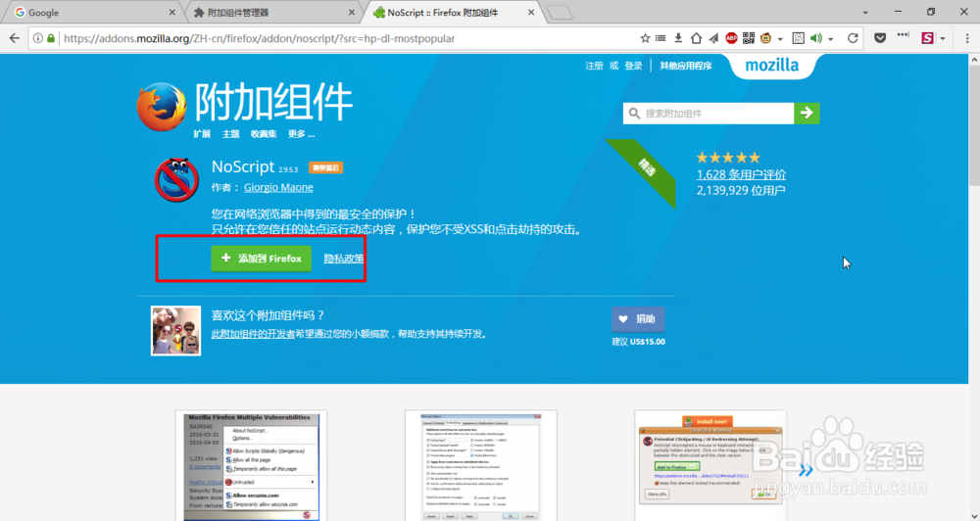Switch to the Google tab
The height and width of the screenshot is (521, 980).
point(94,13)
